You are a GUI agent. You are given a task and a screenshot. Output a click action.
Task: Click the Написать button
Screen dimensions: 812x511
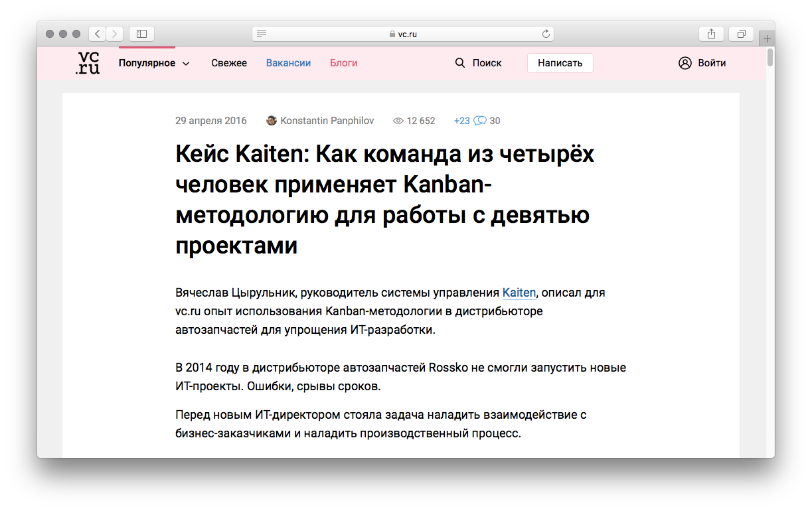click(x=560, y=63)
